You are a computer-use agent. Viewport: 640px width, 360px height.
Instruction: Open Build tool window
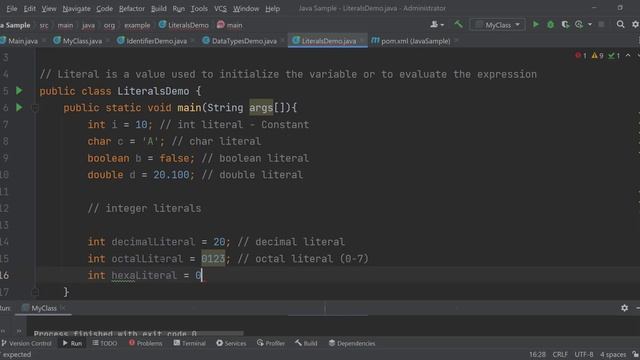(x=306, y=343)
